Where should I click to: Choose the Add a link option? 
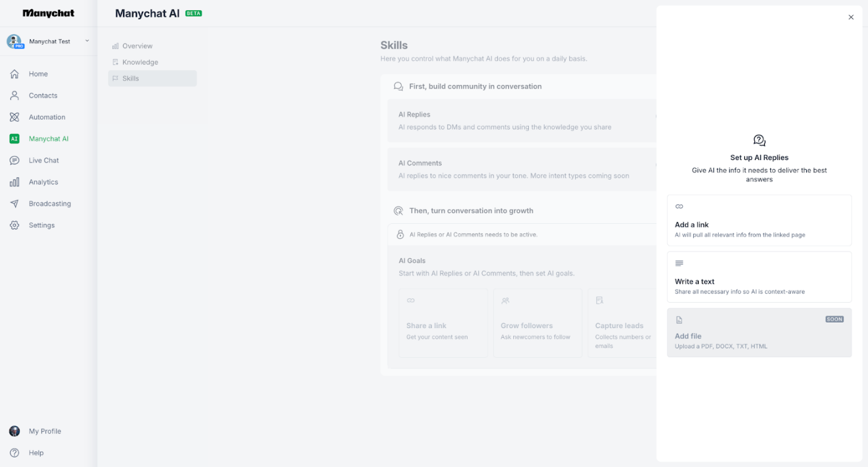coord(759,220)
